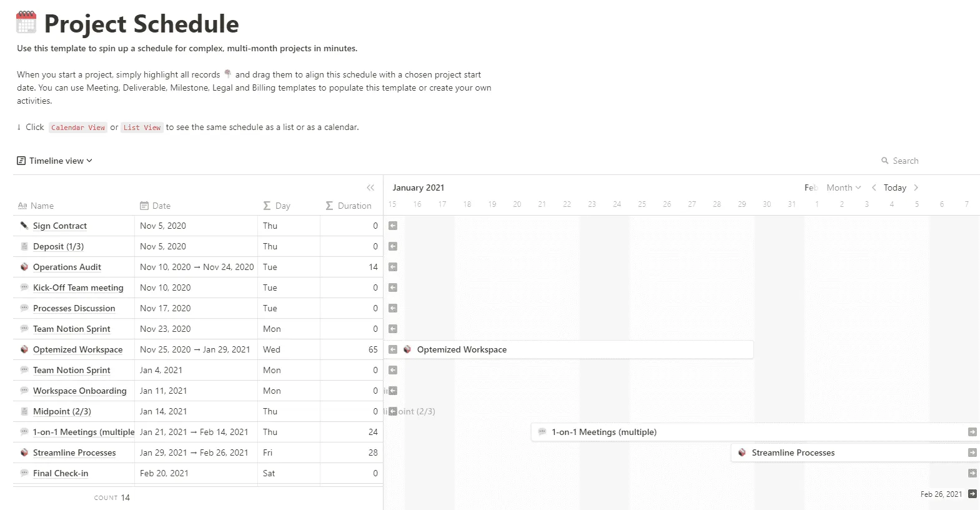Screen dimensions: 980x510
Task: Open the Sign Contract record
Action: pos(60,226)
